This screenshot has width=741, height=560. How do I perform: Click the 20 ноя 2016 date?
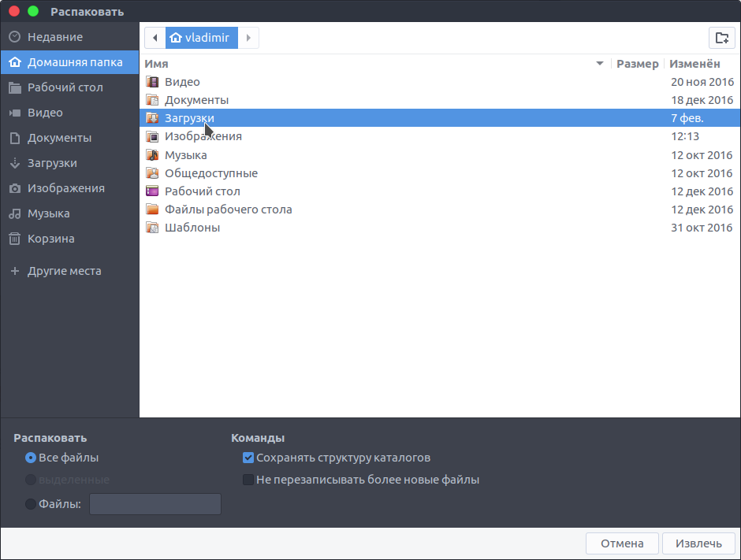click(702, 82)
